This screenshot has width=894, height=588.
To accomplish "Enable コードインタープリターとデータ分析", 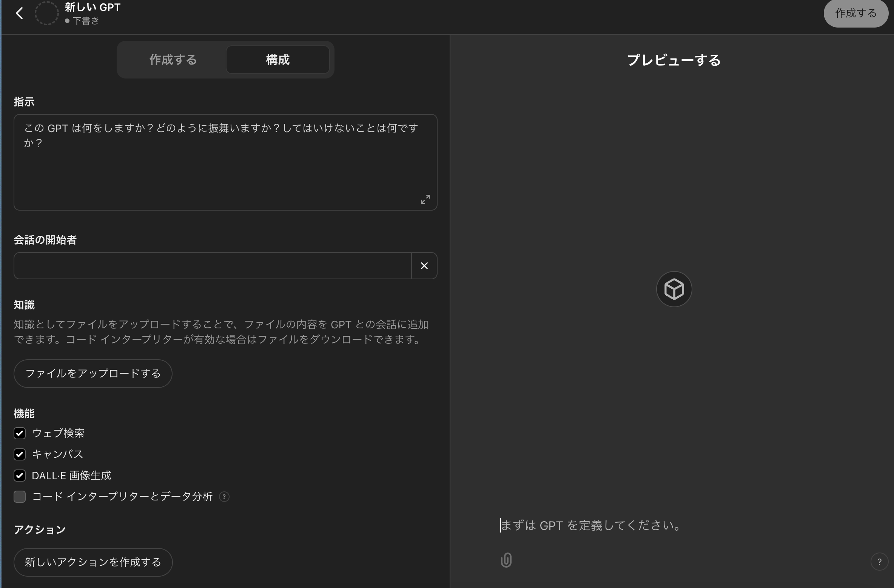I will (x=20, y=497).
